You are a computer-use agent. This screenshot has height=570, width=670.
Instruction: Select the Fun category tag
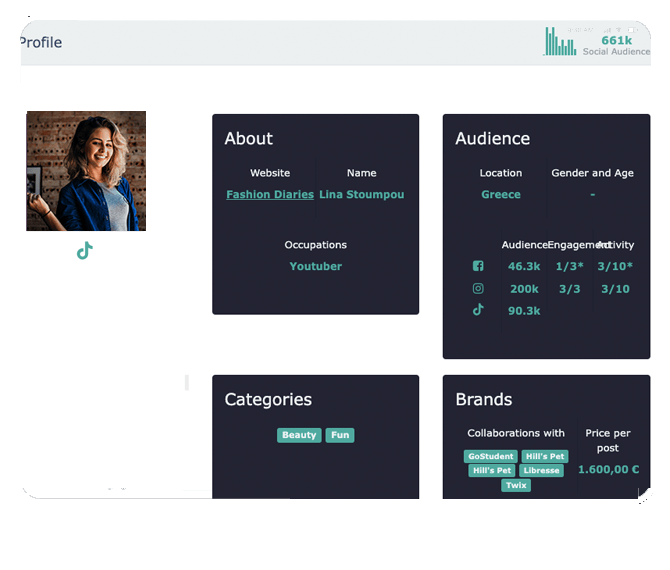pos(340,435)
